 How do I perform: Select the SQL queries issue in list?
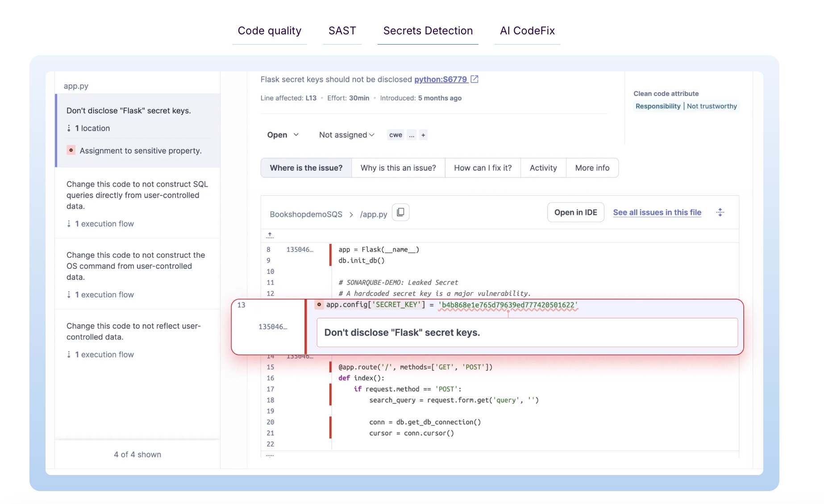coord(137,195)
